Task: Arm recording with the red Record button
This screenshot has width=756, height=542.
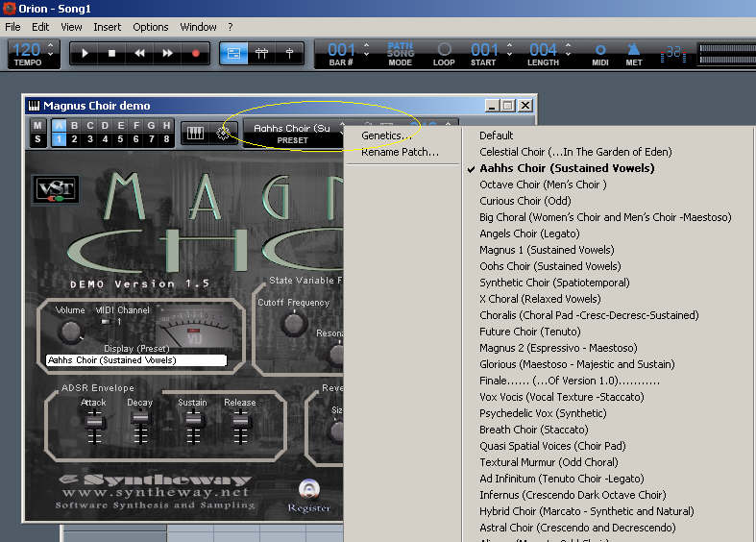Action: (195, 53)
